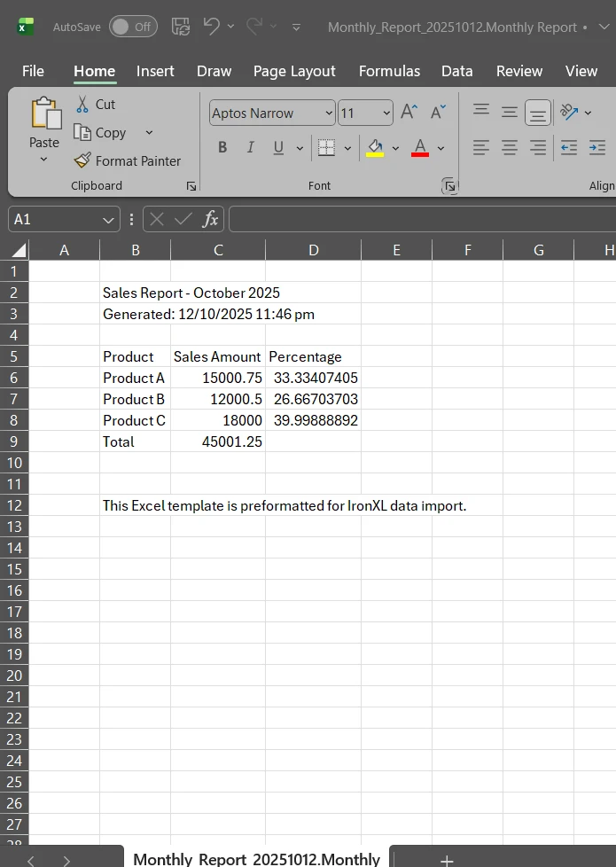Click the Undo arrow icon
Screen dimensions: 616x867
click(x=211, y=27)
